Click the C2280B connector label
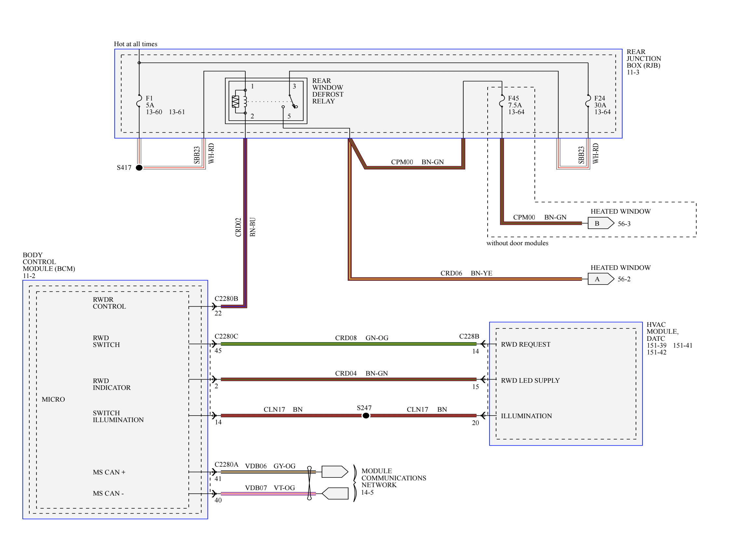756x560 pixels. click(x=226, y=299)
